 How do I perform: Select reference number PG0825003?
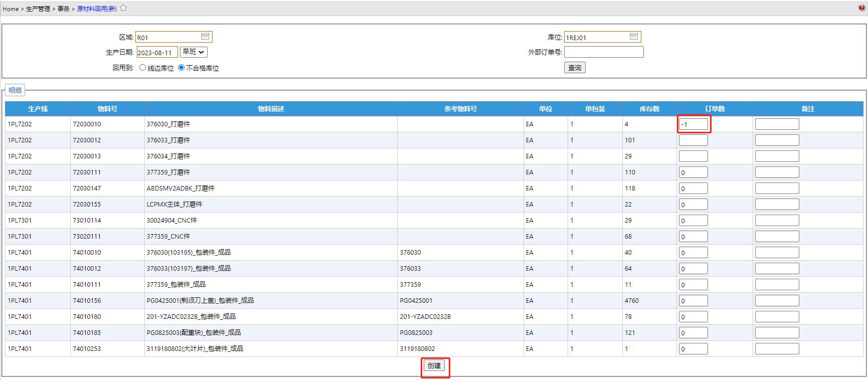click(x=416, y=333)
